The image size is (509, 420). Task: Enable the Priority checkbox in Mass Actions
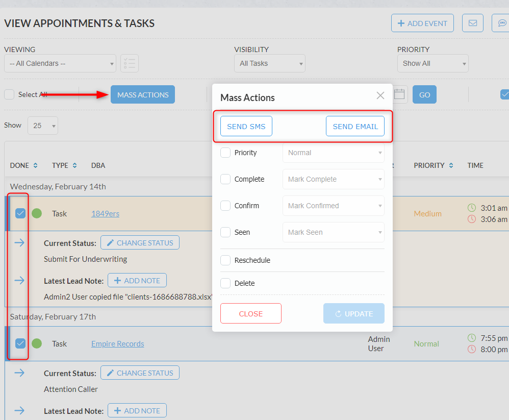[225, 153]
